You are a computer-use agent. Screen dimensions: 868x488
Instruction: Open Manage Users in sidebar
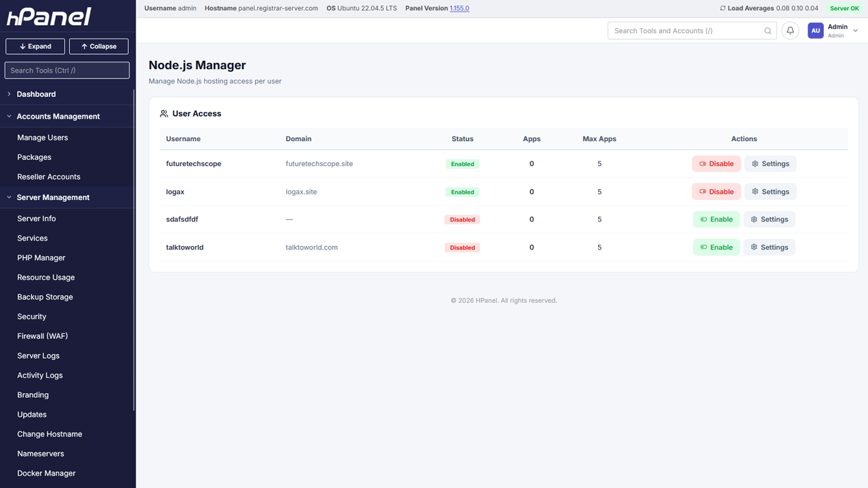[43, 138]
